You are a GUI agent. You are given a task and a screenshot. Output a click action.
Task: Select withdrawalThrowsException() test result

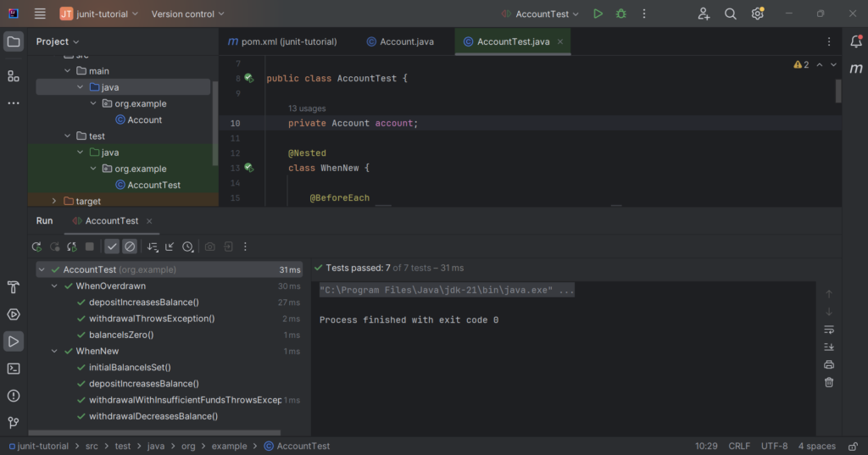152,319
